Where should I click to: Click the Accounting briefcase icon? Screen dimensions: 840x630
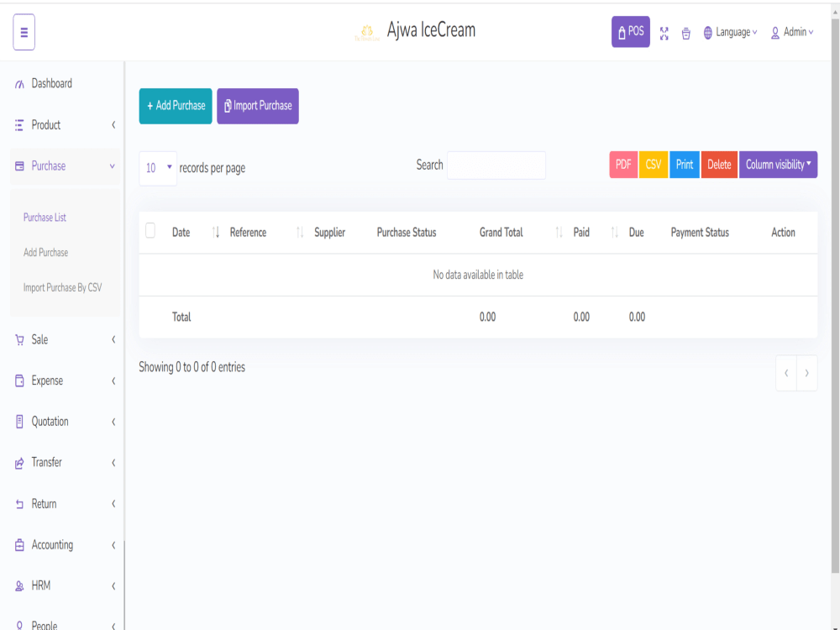click(18, 544)
